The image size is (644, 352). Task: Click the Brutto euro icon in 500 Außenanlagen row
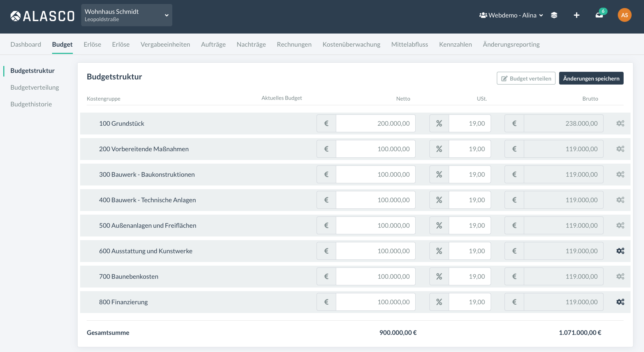514,226
